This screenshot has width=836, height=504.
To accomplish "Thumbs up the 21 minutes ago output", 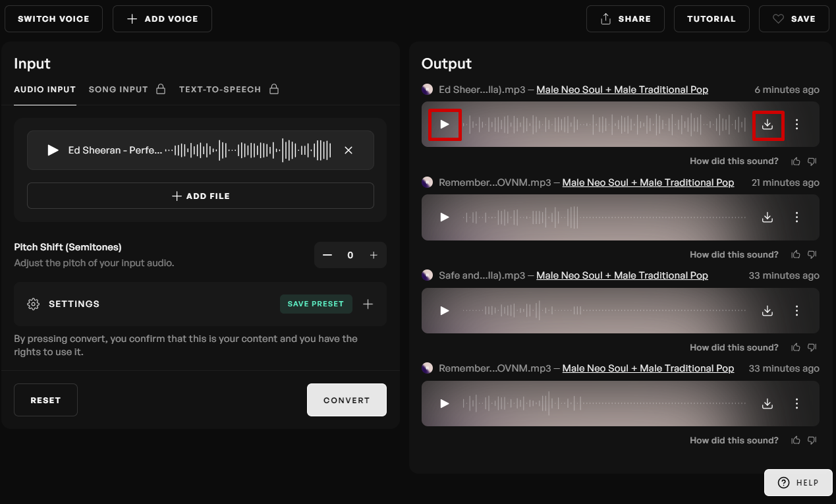I will click(796, 254).
